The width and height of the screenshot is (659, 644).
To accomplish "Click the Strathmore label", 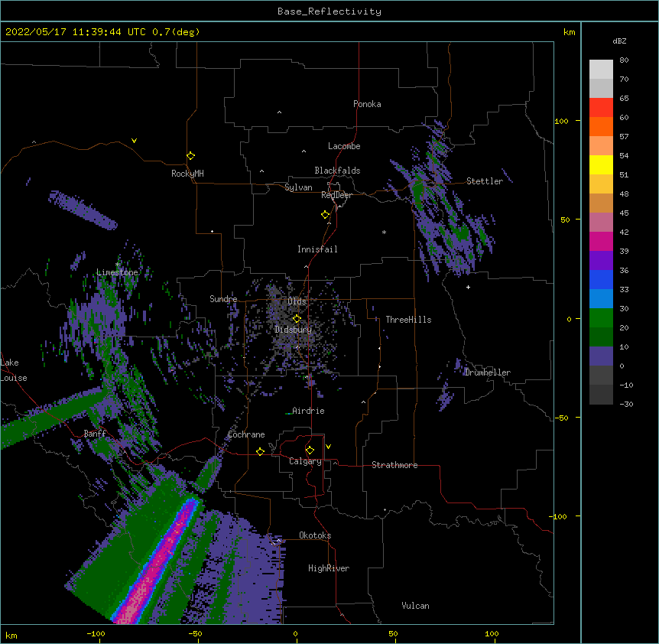I will coord(394,465).
